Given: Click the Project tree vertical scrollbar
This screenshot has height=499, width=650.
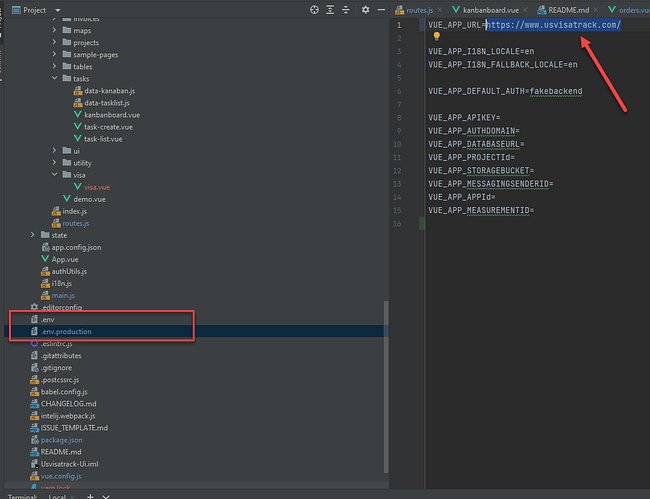Looking at the screenshot, I should [x=386, y=386].
